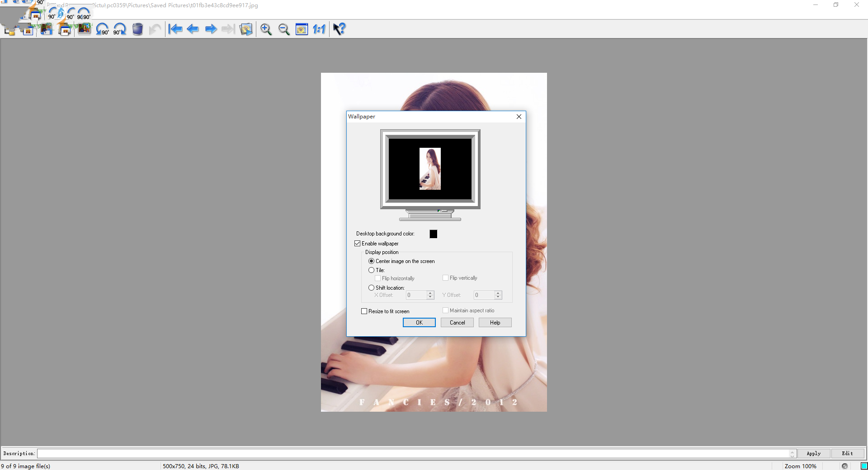Click the zoom out magnifier
The width and height of the screenshot is (868, 470).
point(284,29)
